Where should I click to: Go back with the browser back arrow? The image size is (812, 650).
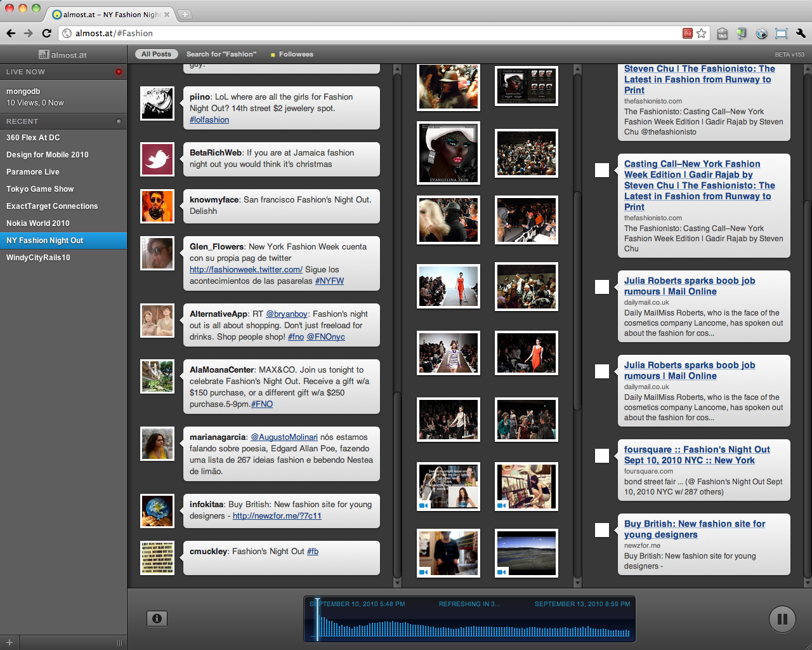pyautogui.click(x=11, y=33)
